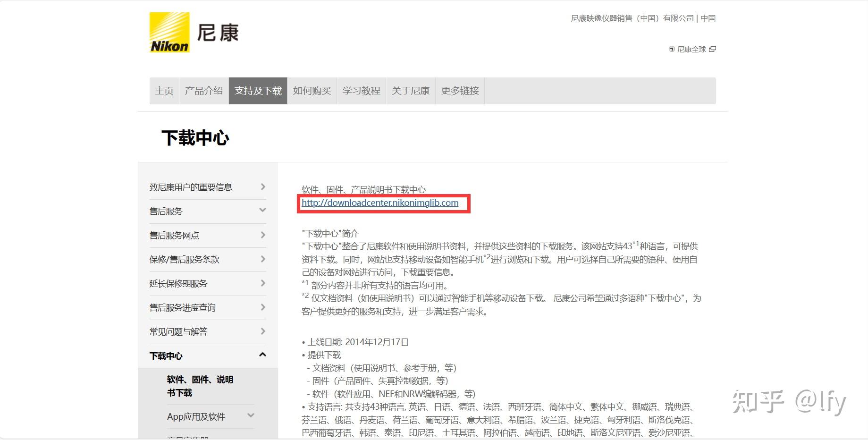Open 常见问题与解答 via its arrow
The image size is (868, 440).
point(262,331)
